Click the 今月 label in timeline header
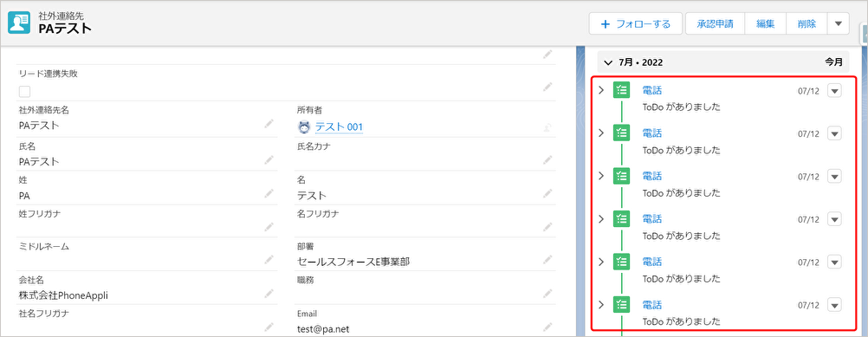868x337 pixels. 833,62
